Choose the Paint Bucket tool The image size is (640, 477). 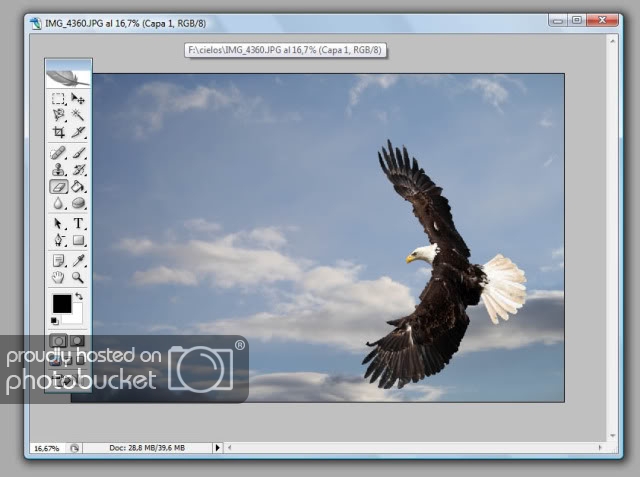point(78,186)
